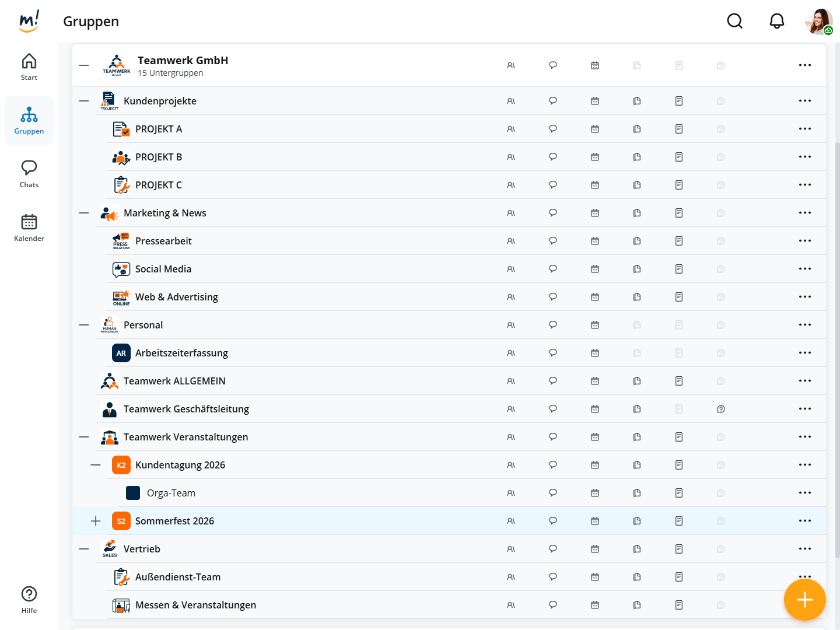Open calendar for Social Media group
The height and width of the screenshot is (630, 840).
point(595,269)
